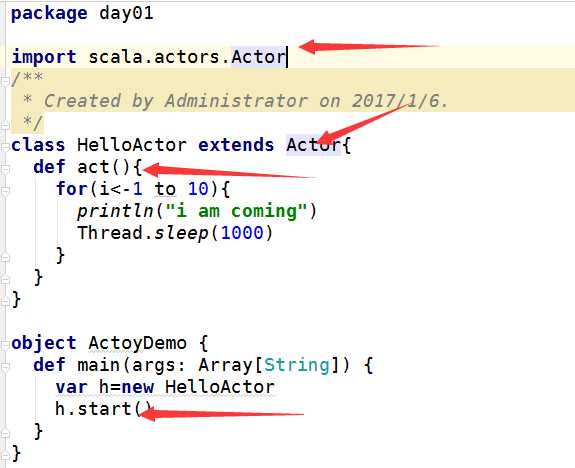
Task: Click the method name 'act()'
Action: tap(104, 167)
